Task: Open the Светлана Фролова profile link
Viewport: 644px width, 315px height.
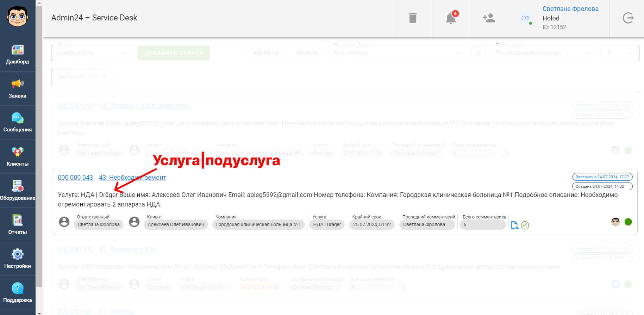Action: tap(570, 9)
